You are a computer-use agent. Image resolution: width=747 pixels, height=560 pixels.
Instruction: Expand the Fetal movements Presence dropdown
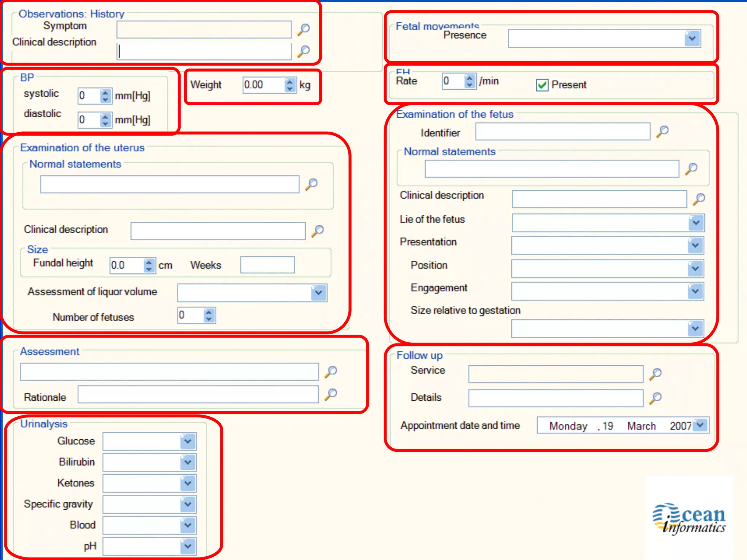click(x=692, y=39)
